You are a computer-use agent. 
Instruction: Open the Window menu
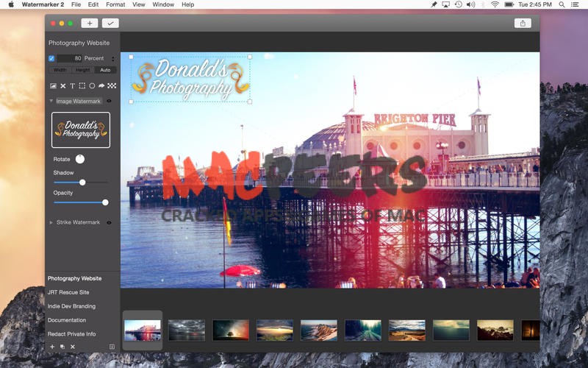tap(163, 4)
